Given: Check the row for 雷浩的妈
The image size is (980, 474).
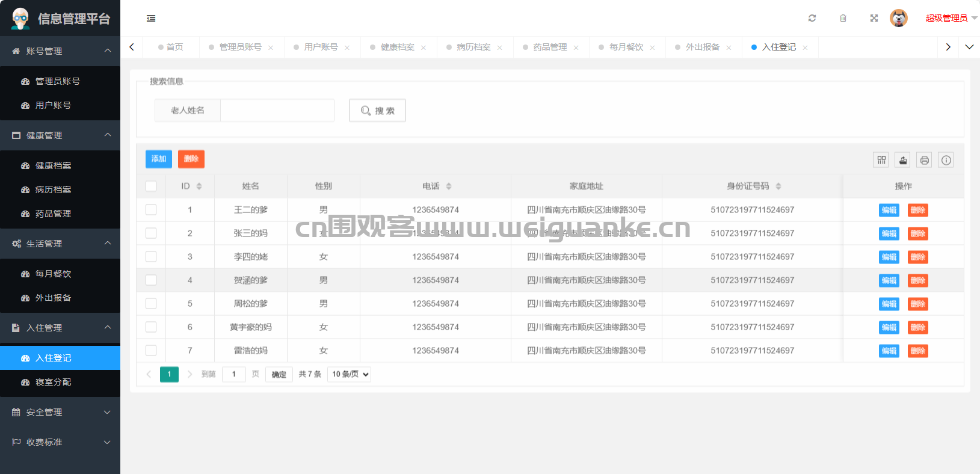Looking at the screenshot, I should (151, 351).
